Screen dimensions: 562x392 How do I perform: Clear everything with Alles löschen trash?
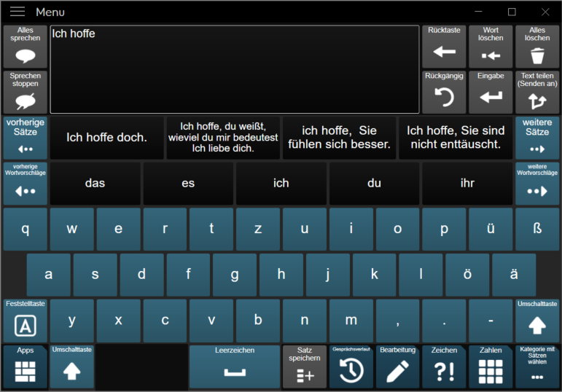[x=537, y=47]
